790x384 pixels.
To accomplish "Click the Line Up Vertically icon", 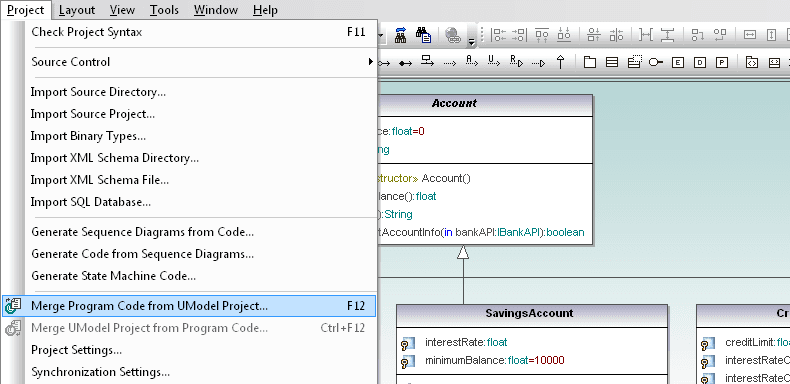I will point(720,35).
